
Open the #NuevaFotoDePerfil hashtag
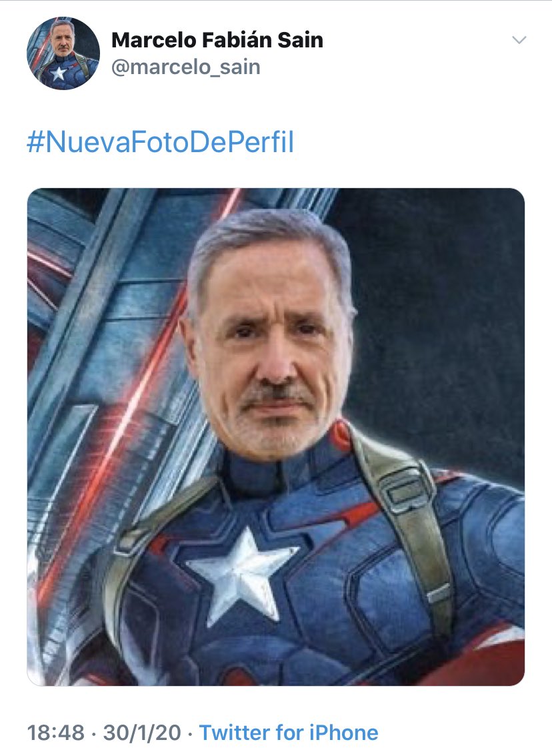(x=161, y=141)
